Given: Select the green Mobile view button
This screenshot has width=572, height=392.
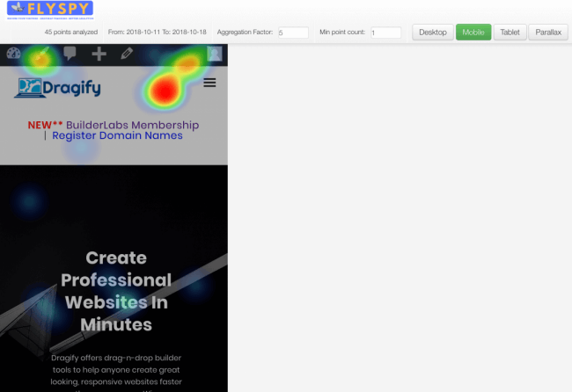Looking at the screenshot, I should pyautogui.click(x=473, y=33).
